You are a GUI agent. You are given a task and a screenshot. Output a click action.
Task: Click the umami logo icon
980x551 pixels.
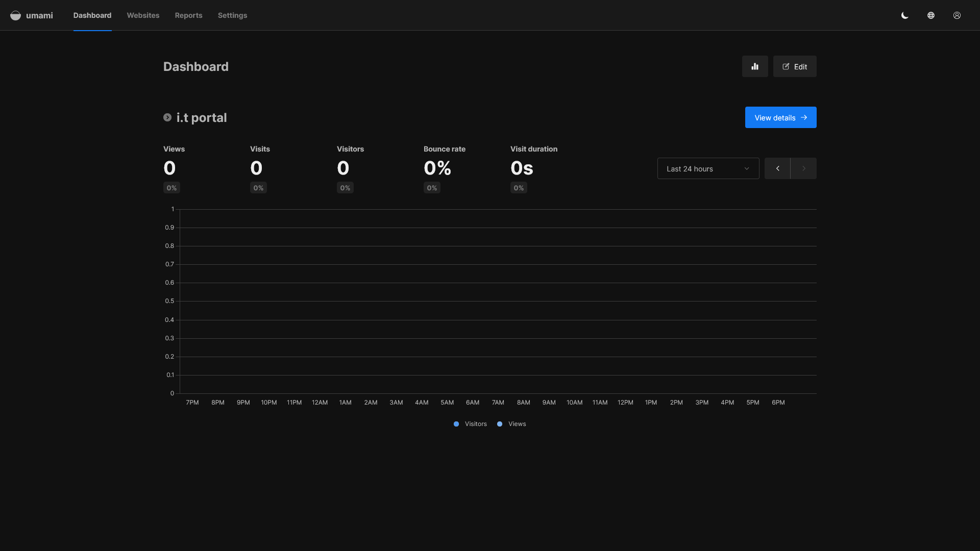click(x=16, y=15)
